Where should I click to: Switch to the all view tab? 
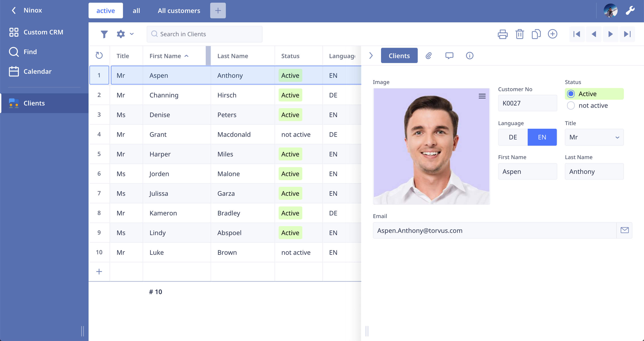pyautogui.click(x=136, y=11)
